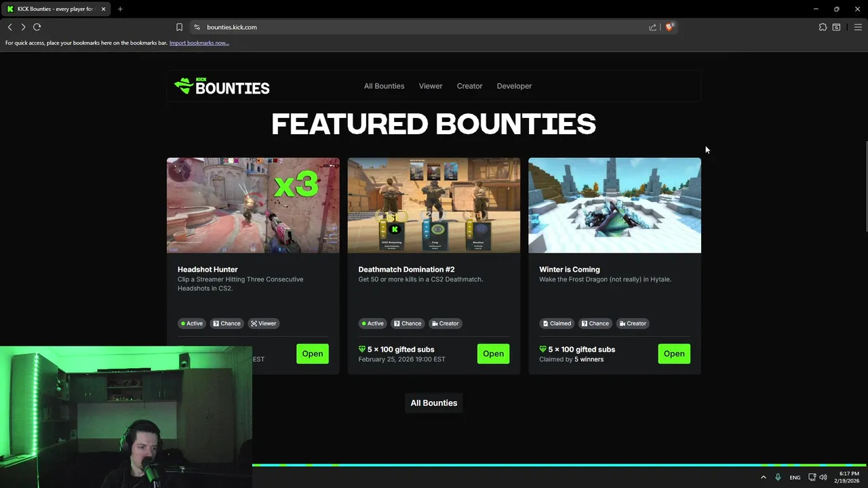Image resolution: width=868 pixels, height=488 pixels.
Task: Click 'Wake the Frost Dragon' description text
Action: click(605, 279)
